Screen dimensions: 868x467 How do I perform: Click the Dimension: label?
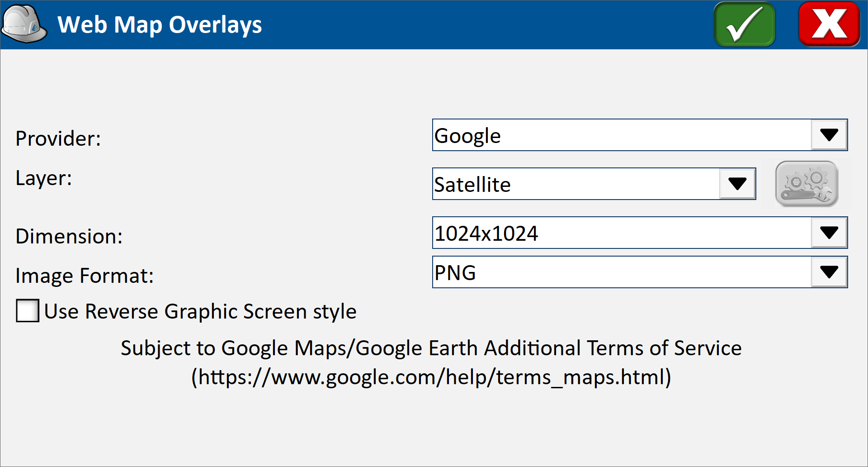point(69,236)
